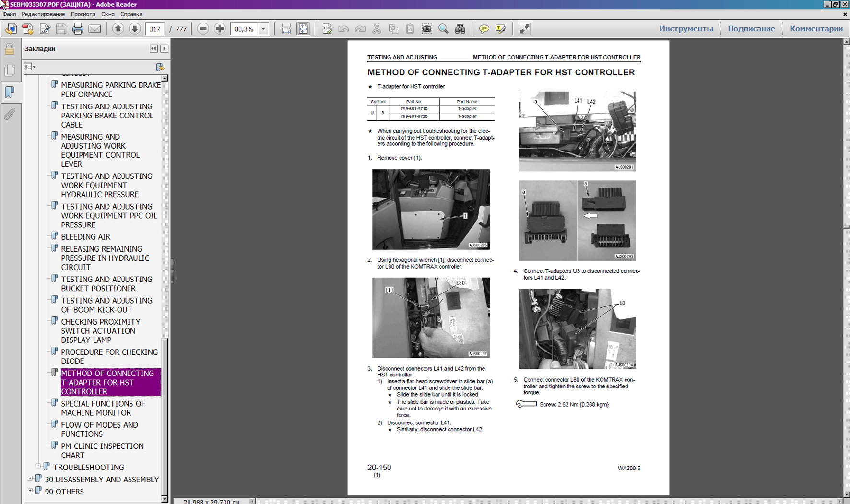Click the page number input field

click(x=154, y=29)
